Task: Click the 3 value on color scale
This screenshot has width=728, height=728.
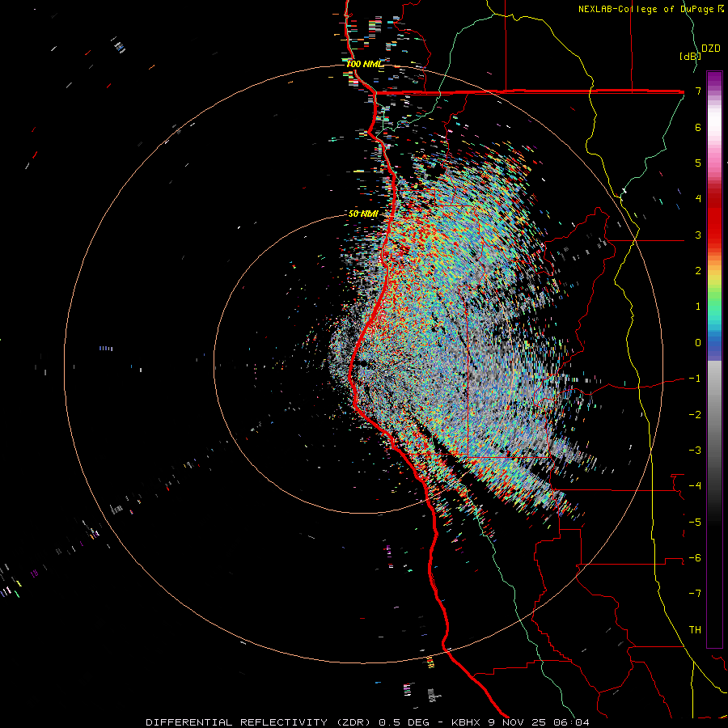Action: (698, 235)
